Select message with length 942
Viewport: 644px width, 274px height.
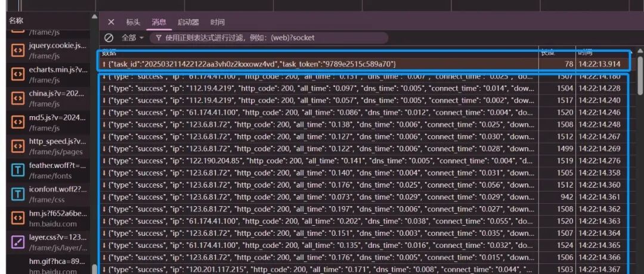tap(365, 197)
